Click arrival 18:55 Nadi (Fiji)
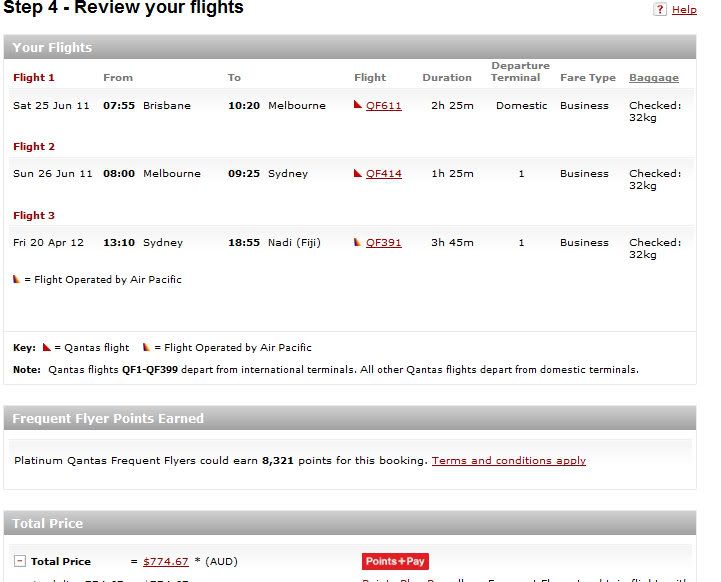Screen dimensions: 721x582 pyautogui.click(x=275, y=243)
